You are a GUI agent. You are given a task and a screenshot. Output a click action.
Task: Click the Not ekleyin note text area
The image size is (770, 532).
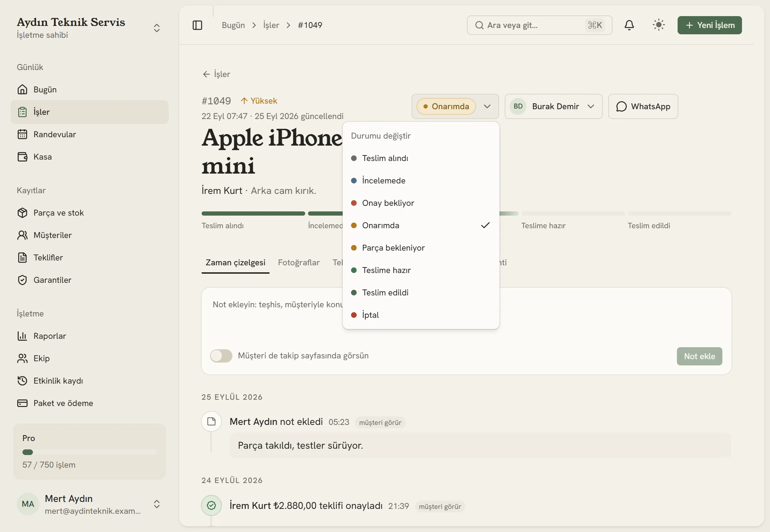coord(466,317)
